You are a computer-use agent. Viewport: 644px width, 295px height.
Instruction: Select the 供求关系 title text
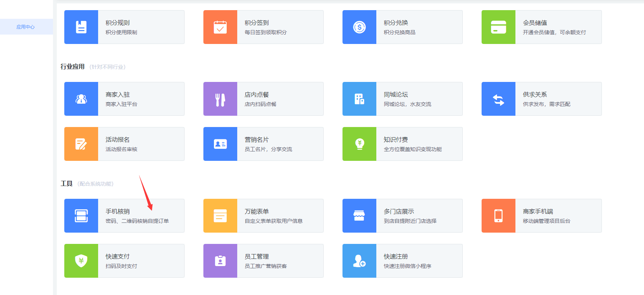535,94
